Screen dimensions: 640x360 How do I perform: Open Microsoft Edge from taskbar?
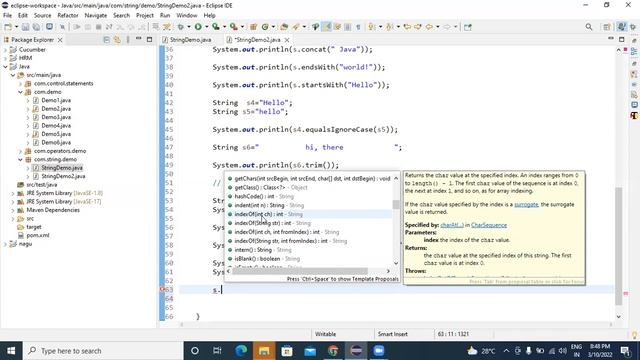click(241, 351)
